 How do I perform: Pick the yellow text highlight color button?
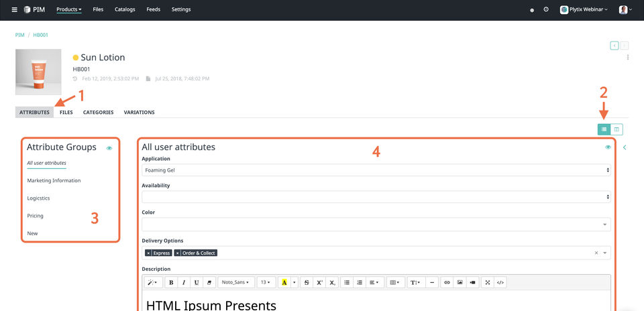tap(284, 282)
